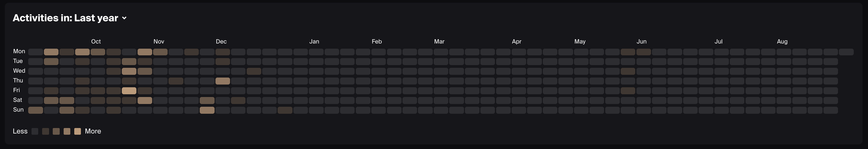Click the brightest cell in the Fri row
This screenshot has width=868, height=149.
pyautogui.click(x=129, y=91)
